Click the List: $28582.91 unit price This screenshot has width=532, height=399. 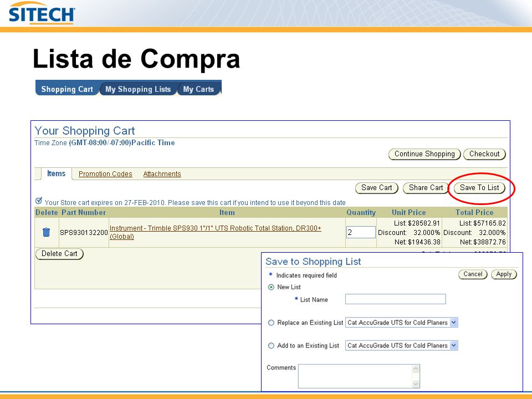pos(417,223)
